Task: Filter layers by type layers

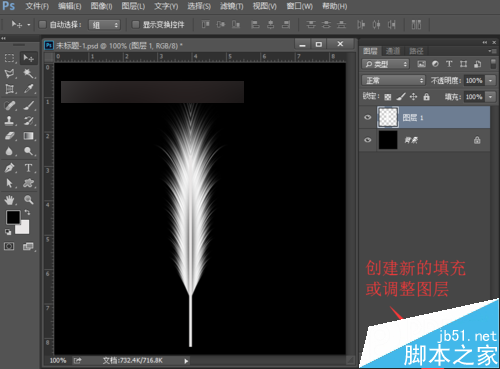Action: [449, 64]
